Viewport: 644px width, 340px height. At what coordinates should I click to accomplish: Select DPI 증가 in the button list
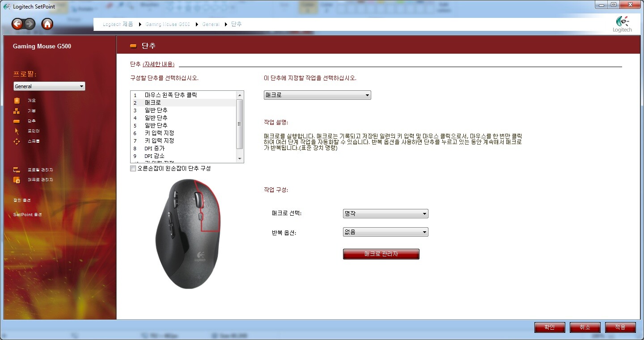coord(154,149)
